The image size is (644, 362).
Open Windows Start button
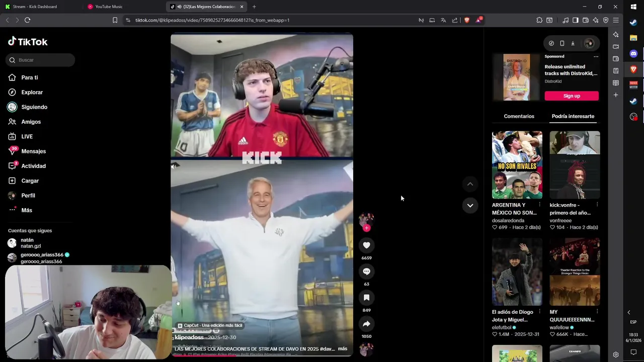[x=633, y=7]
